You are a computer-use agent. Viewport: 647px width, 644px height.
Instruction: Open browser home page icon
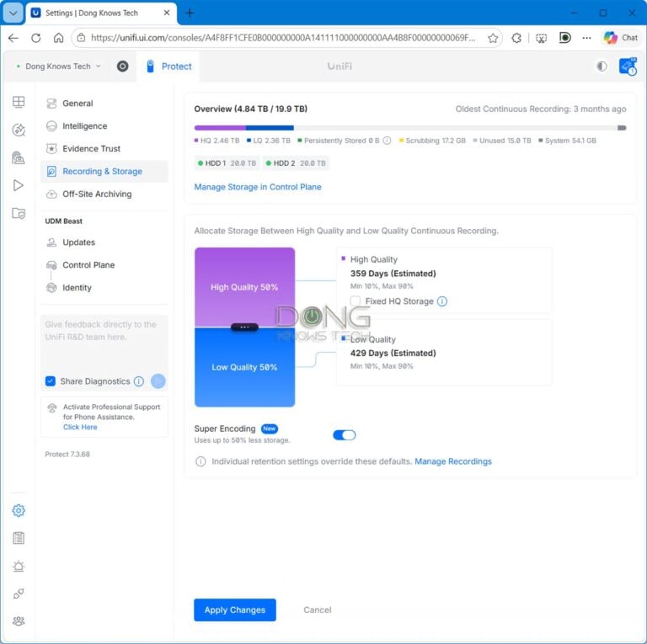59,38
